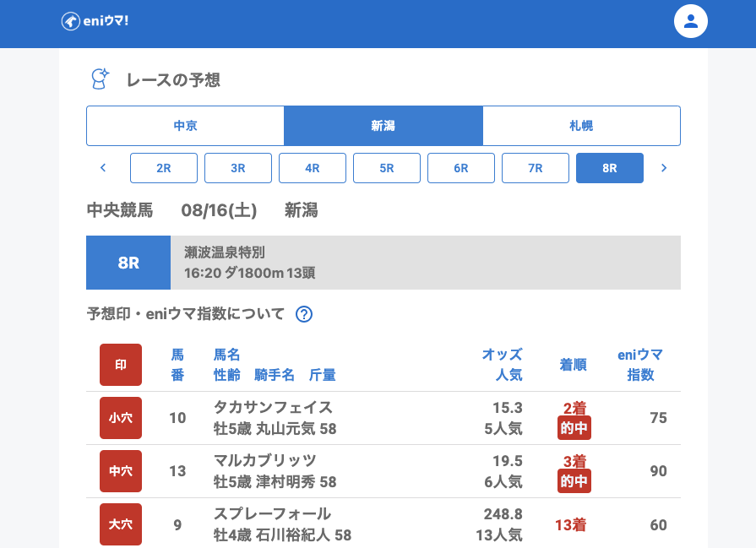Select the active 8R race button
Image resolution: width=756 pixels, height=548 pixels.
point(610,168)
